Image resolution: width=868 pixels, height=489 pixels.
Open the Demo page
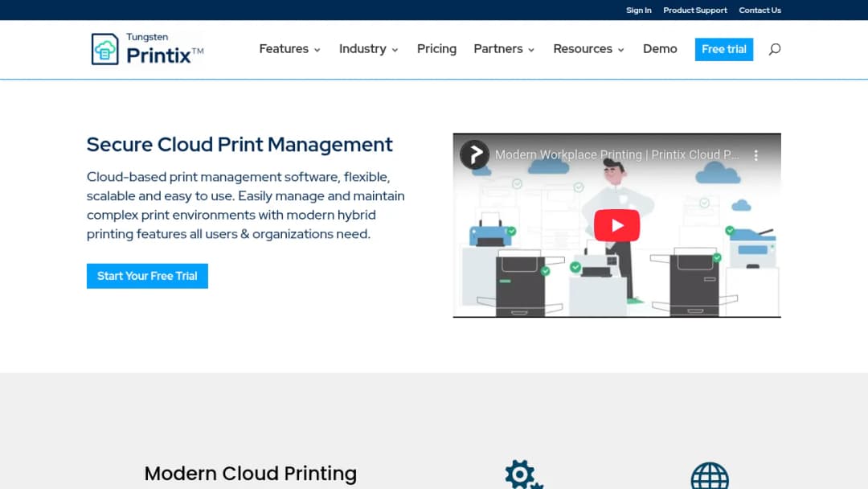pyautogui.click(x=660, y=49)
